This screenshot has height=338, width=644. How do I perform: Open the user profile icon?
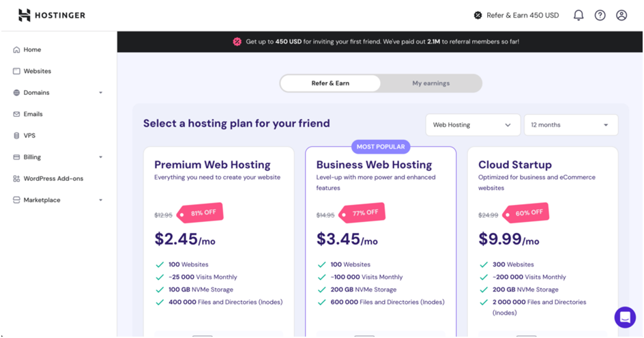pos(621,15)
